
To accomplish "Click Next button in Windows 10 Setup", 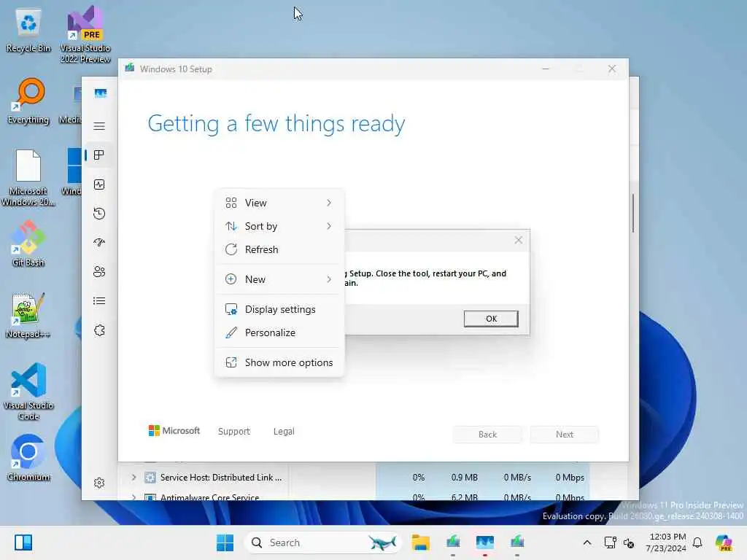I will pos(565,435).
